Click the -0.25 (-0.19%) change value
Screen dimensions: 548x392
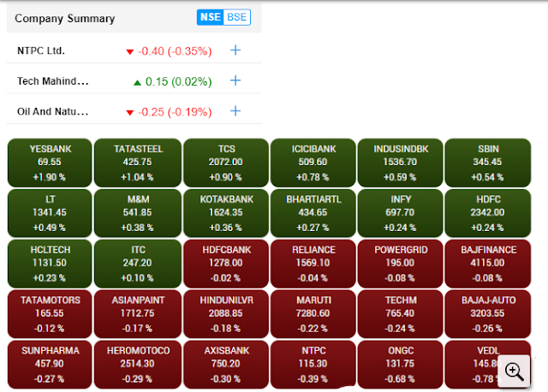pos(175,112)
